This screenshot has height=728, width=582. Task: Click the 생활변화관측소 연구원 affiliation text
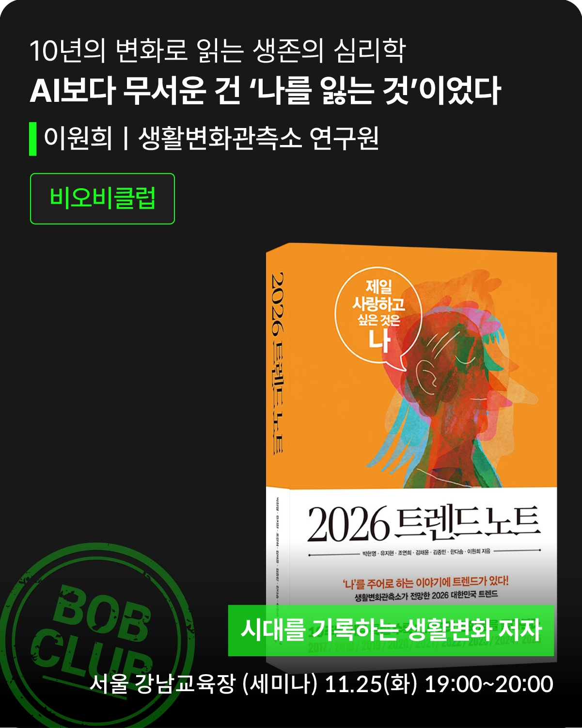coord(258,138)
